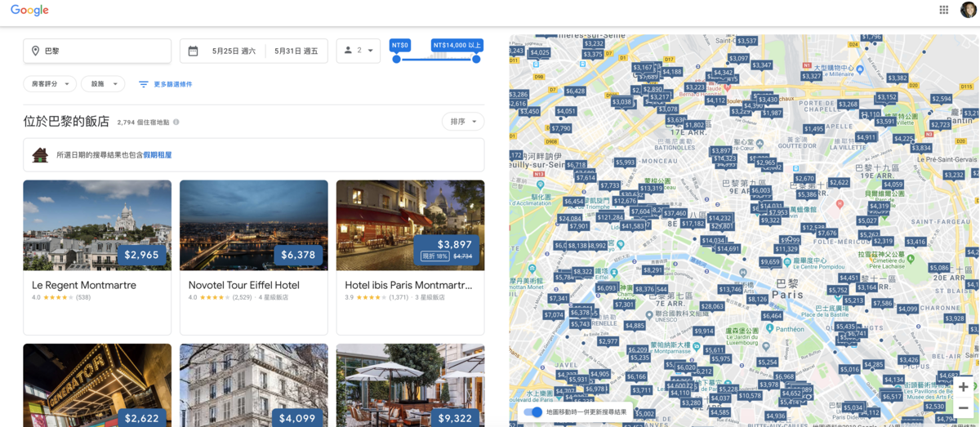This screenshot has width=980, height=427.
Task: Zoom in on the map with the plus button
Action: click(x=964, y=387)
